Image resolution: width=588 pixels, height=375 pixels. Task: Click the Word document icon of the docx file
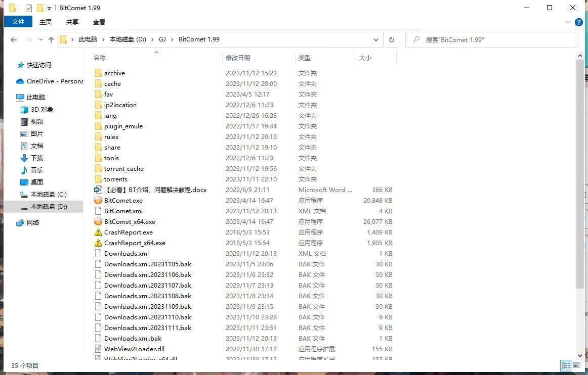pyautogui.click(x=98, y=190)
